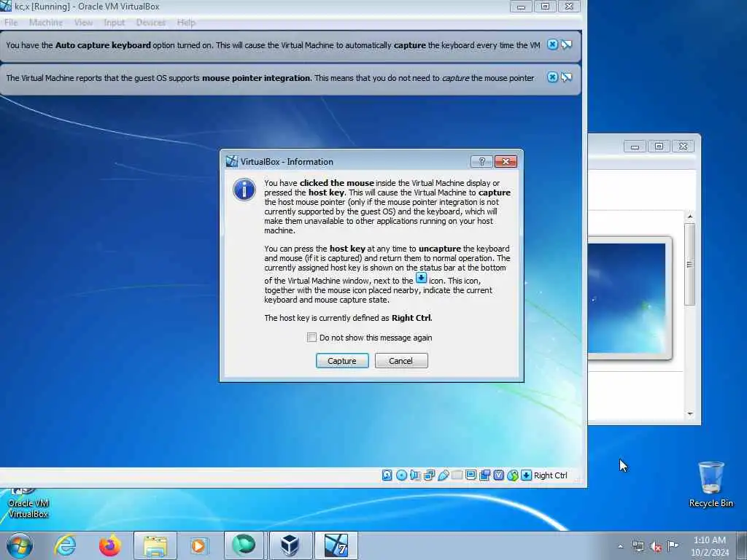This screenshot has width=747, height=560.
Task: Click scroll-up arrow in background window
Action: 689,217
